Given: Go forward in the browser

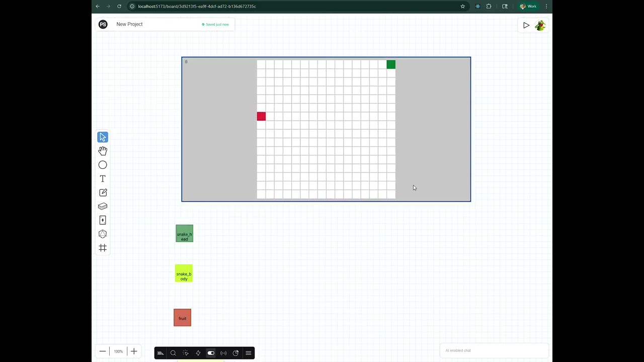Looking at the screenshot, I should [108, 6].
